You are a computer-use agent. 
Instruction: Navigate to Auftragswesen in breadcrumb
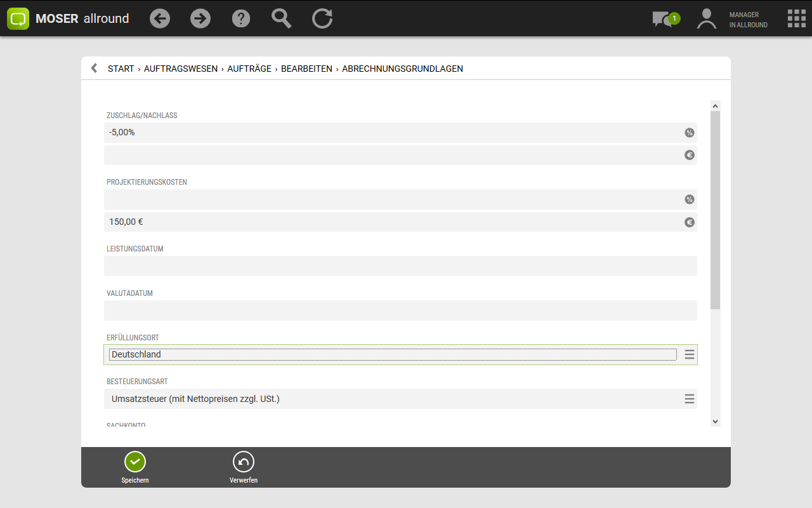click(x=181, y=69)
